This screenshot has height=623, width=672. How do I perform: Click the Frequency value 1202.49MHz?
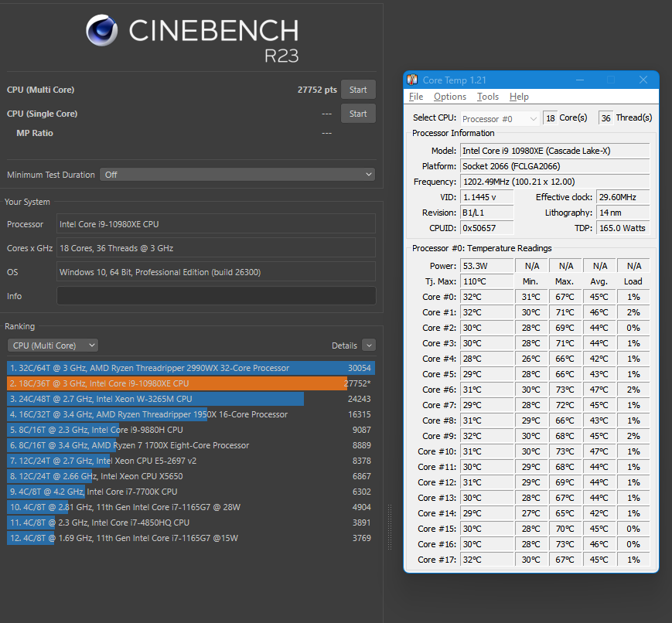[555, 182]
